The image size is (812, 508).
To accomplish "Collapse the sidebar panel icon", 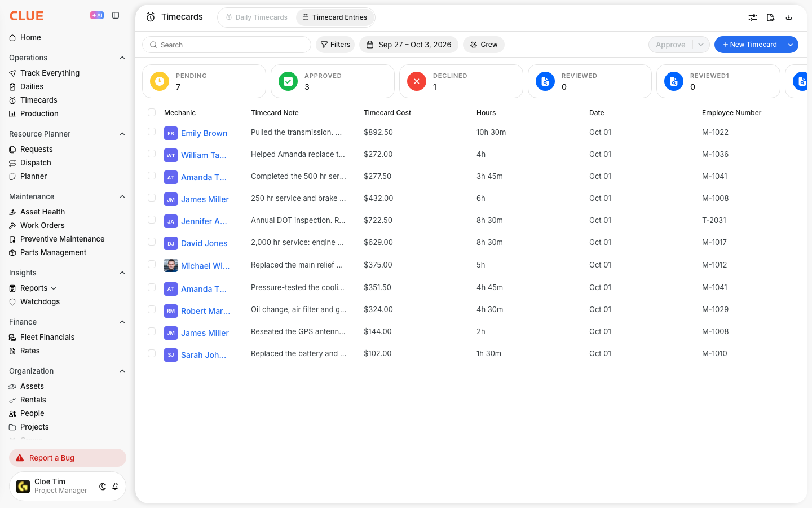I will coord(116,15).
